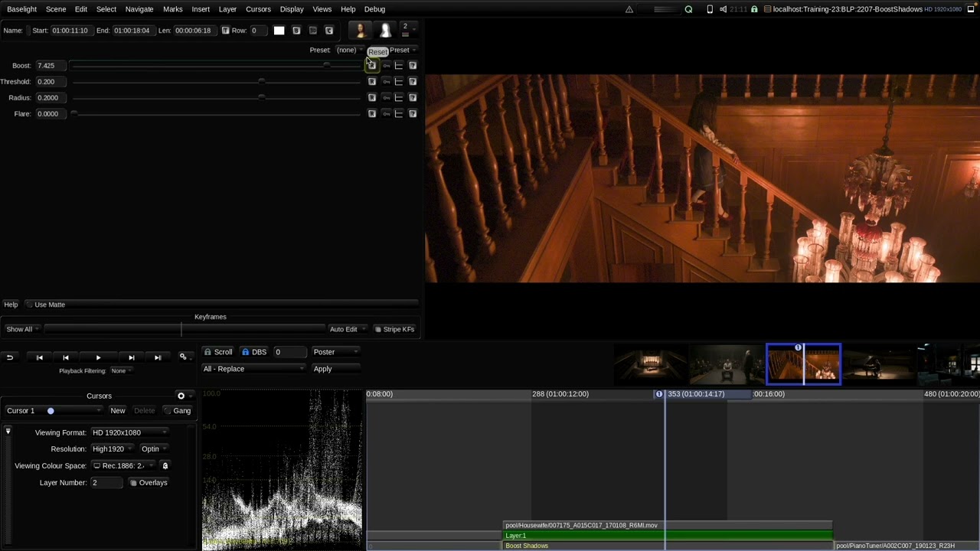The height and width of the screenshot is (551, 980).
Task: Show help for the Threshold parameter
Action: (x=413, y=82)
